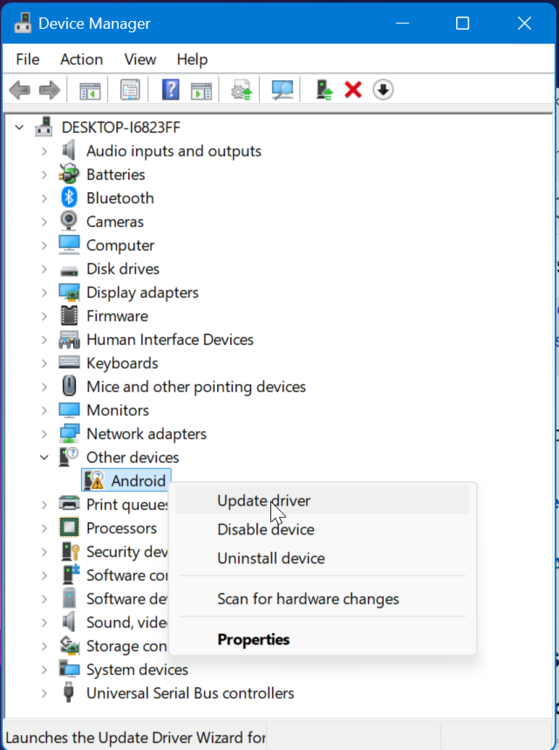Choose Scan for hardware changes entry
This screenshot has width=559, height=750.
click(x=322, y=599)
